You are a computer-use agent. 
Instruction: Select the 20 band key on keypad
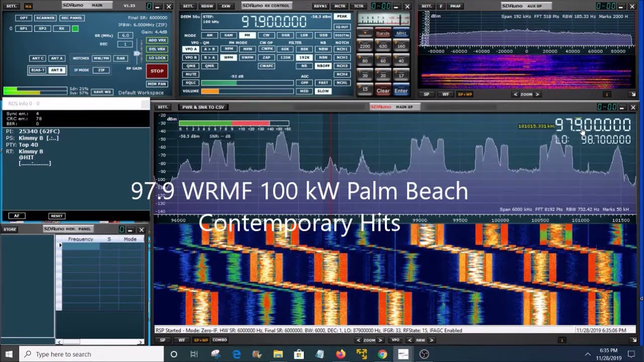coord(383,75)
